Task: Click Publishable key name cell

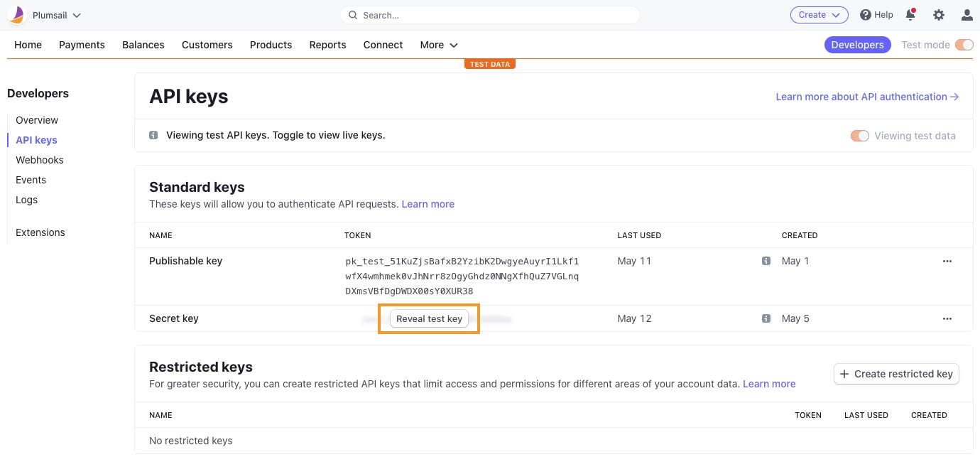Action: 185,261
